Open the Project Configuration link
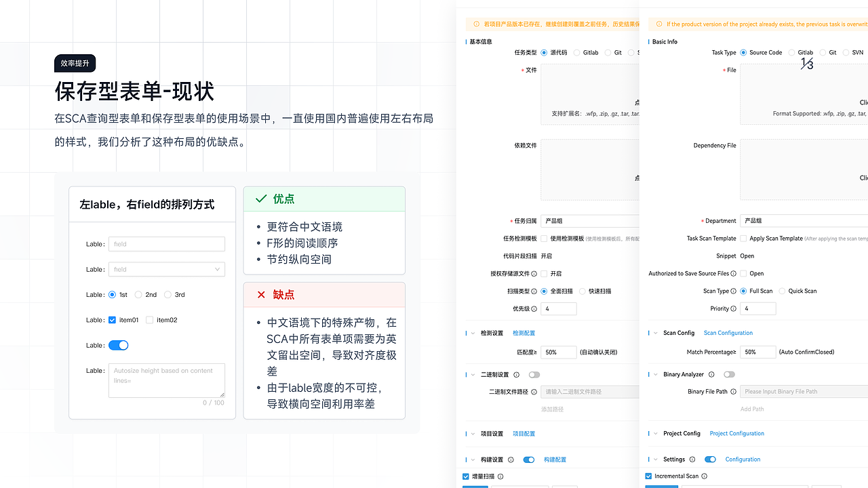The width and height of the screenshot is (868, 488). coord(737,434)
